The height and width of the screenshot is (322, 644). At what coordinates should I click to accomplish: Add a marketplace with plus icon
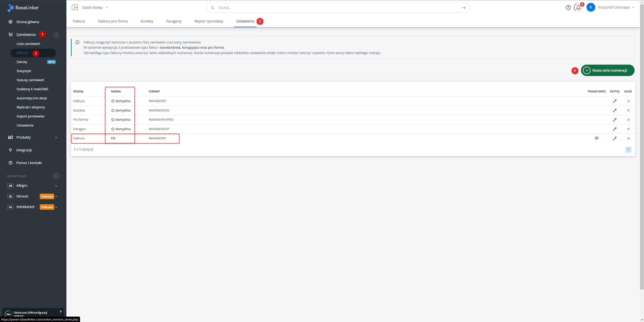tap(56, 176)
